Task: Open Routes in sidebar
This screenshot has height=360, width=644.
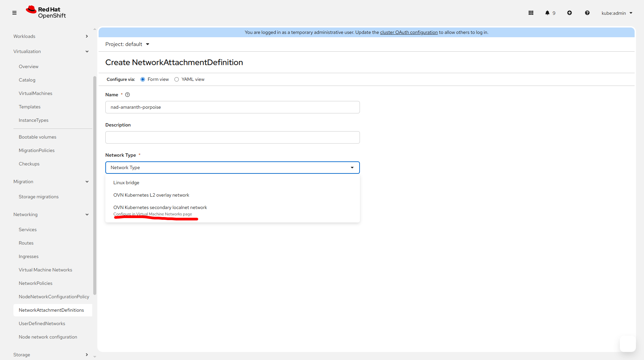Action: pyautogui.click(x=26, y=243)
